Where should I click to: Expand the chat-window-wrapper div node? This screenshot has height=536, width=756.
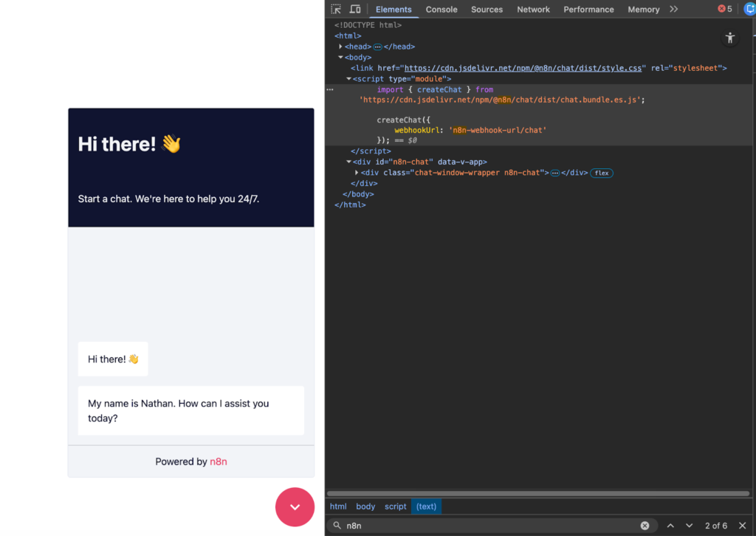[x=357, y=173]
